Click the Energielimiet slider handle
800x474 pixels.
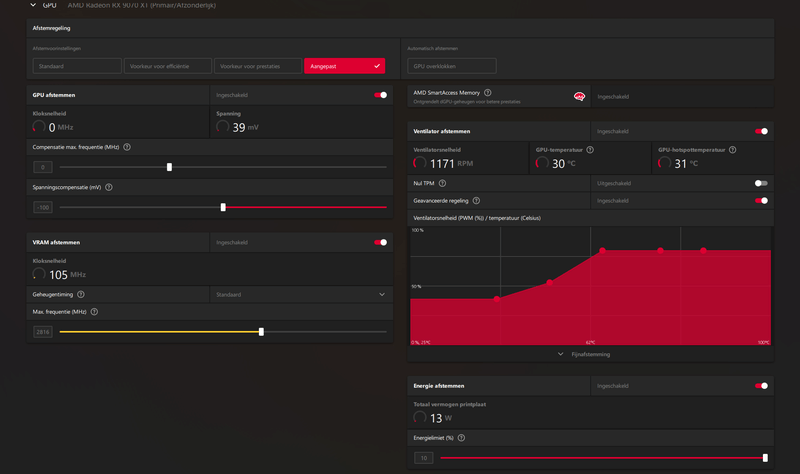[x=765, y=458]
